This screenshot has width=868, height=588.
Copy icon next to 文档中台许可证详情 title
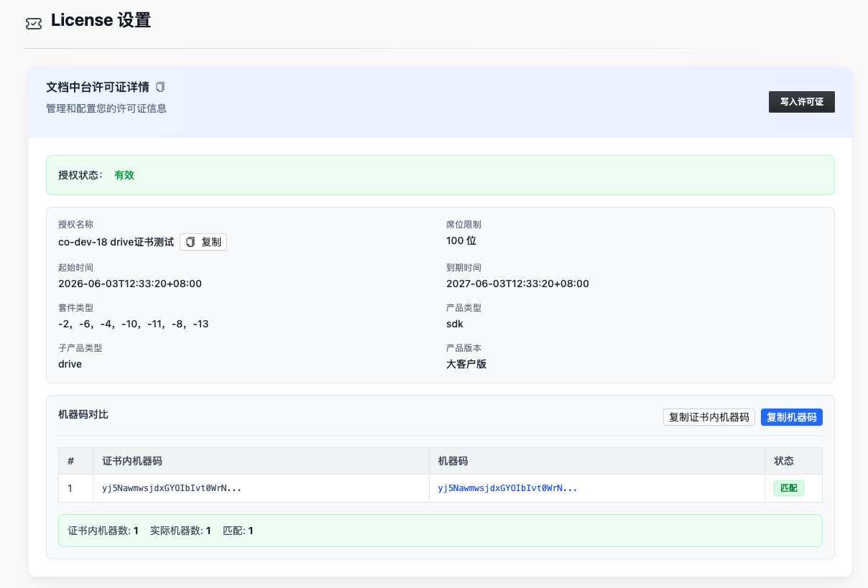coord(160,87)
